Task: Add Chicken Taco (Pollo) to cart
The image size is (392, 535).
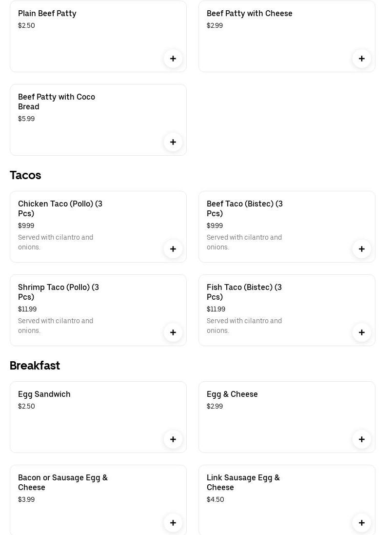Action: (x=173, y=249)
